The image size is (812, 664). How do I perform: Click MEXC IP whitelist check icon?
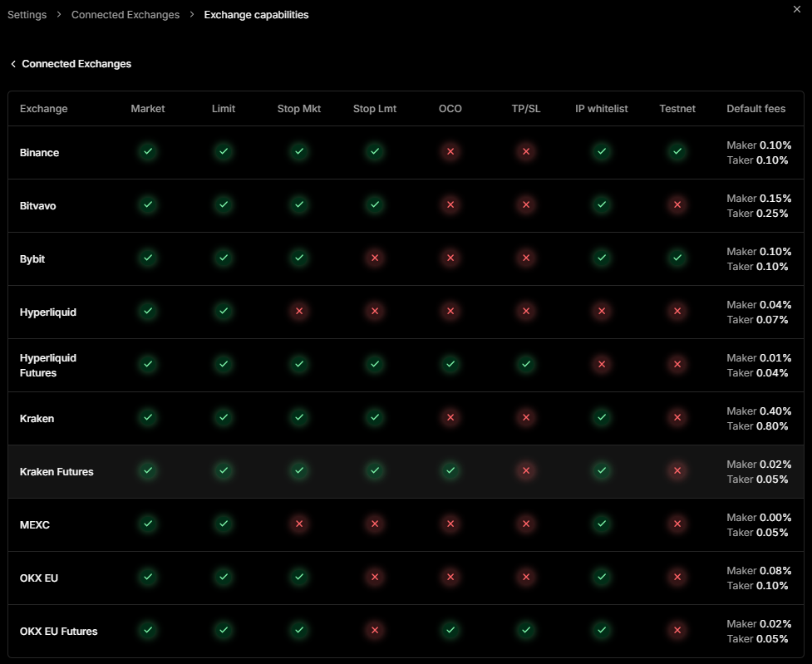coord(602,524)
